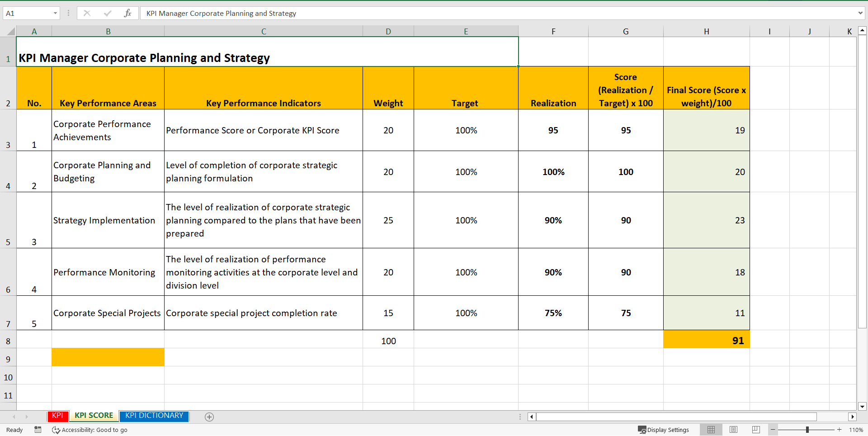Click the total weight 100 cell
Screen dimensions: 868x436
point(388,340)
